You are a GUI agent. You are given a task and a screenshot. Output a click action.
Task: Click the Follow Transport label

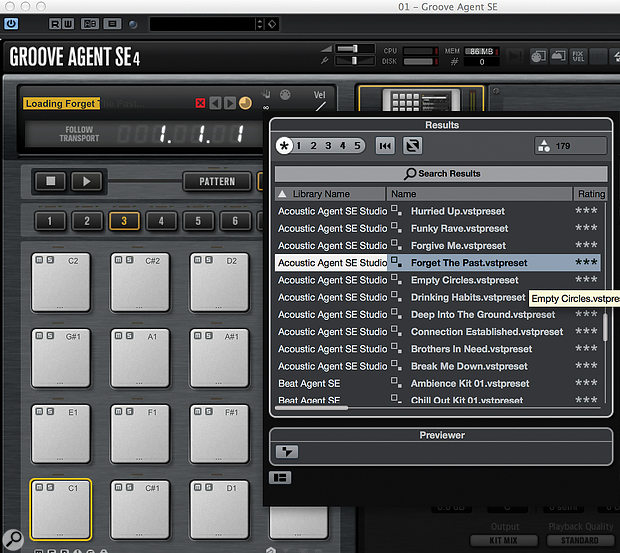tap(79, 134)
